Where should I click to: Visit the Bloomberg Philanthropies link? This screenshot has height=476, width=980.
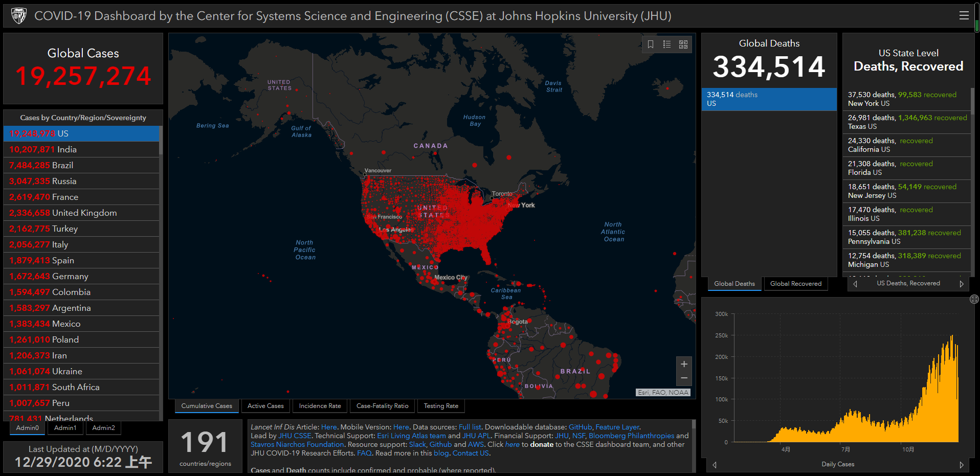(632, 436)
